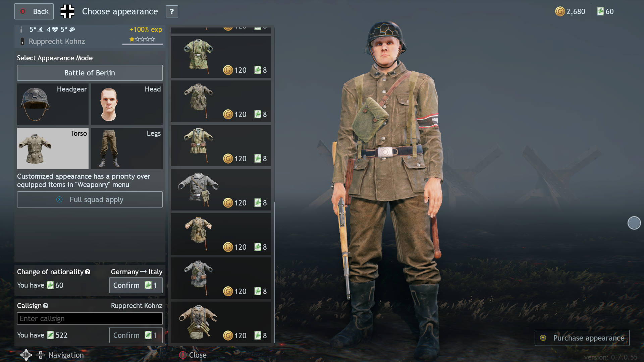
Task: Select the Torso appearance slot
Action: 53,148
